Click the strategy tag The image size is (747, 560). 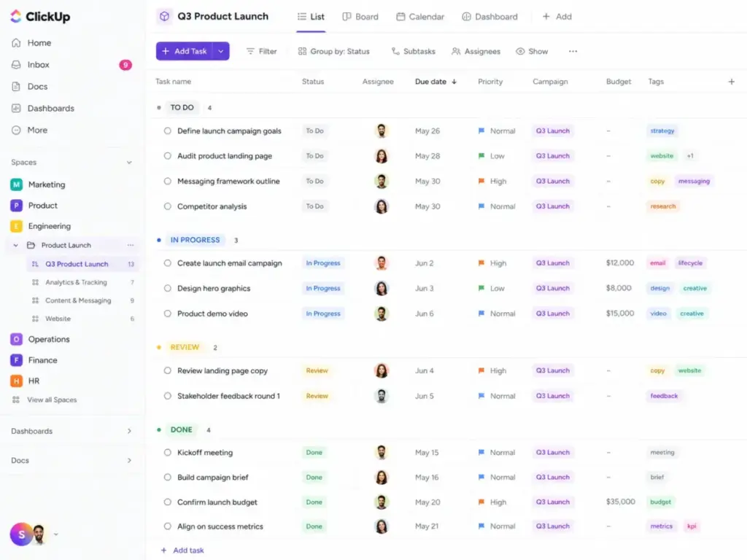662,131
